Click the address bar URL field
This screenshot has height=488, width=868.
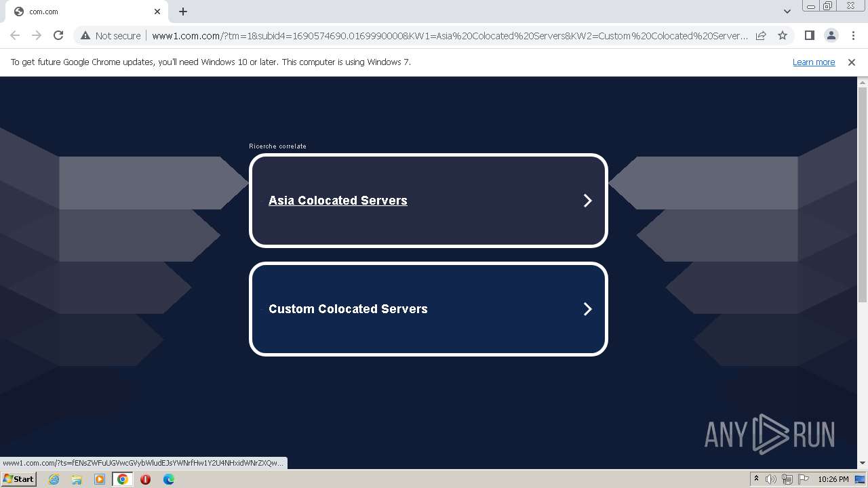(x=450, y=35)
